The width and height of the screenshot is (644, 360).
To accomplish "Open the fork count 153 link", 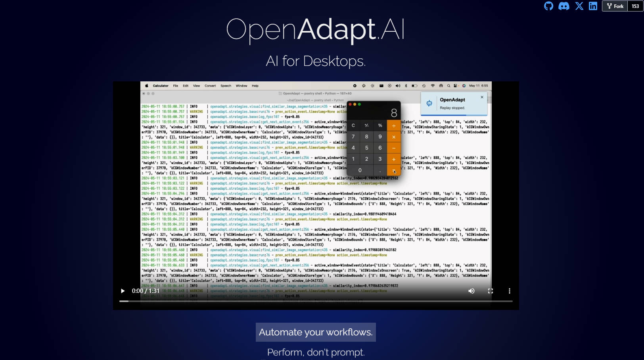I will [x=635, y=6].
